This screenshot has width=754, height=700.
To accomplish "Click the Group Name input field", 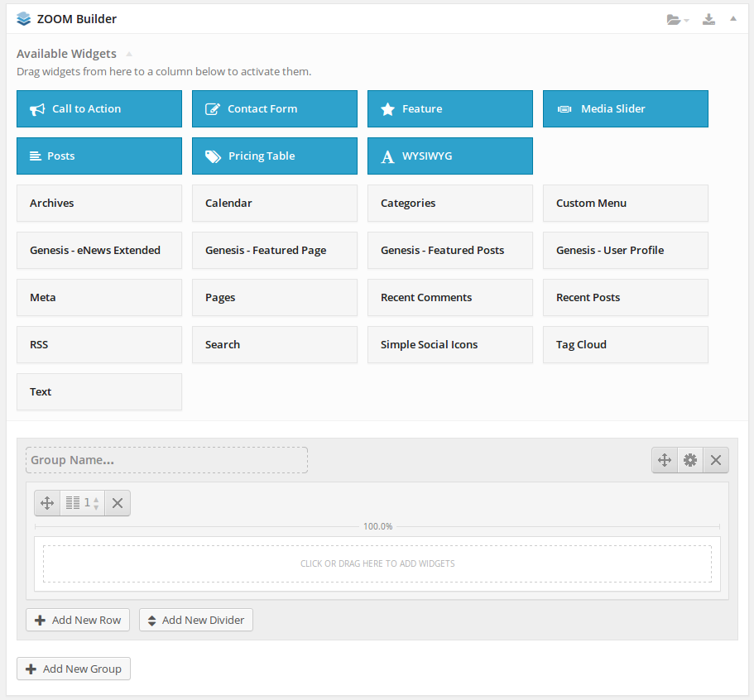I will tap(166, 460).
